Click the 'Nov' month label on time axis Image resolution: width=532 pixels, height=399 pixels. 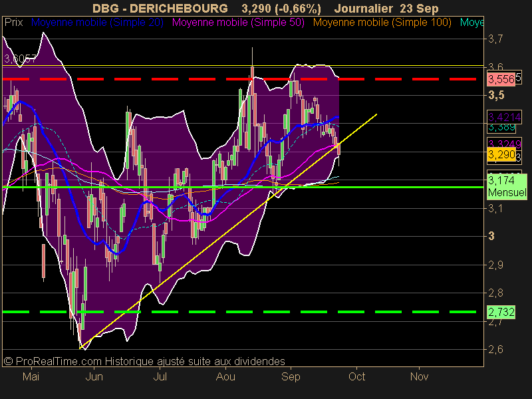tap(419, 376)
